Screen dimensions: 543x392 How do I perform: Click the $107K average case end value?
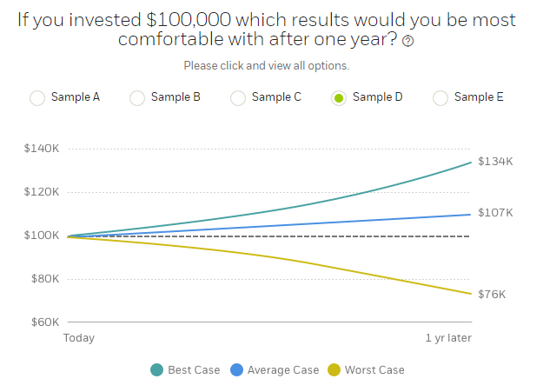tap(496, 212)
